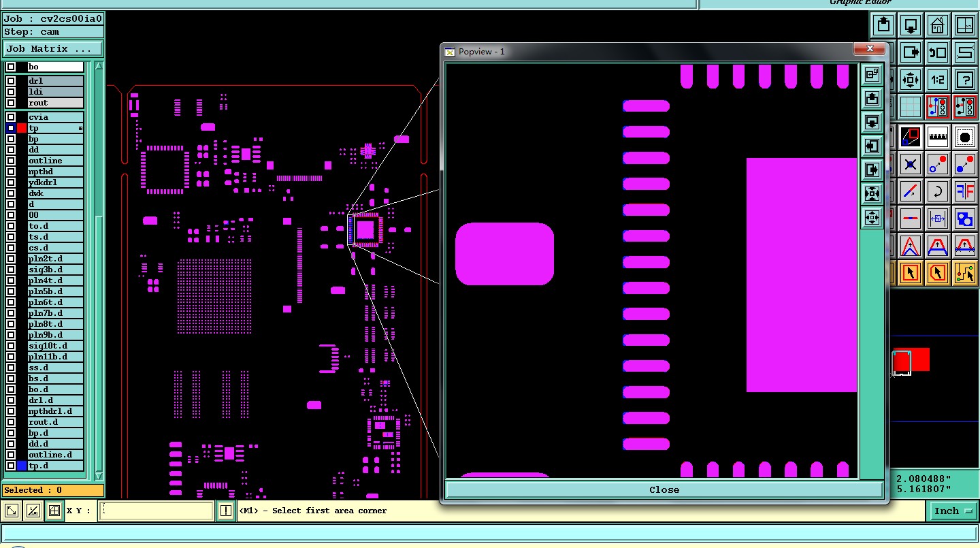Click the Selected : 0 status field

[x=53, y=490]
